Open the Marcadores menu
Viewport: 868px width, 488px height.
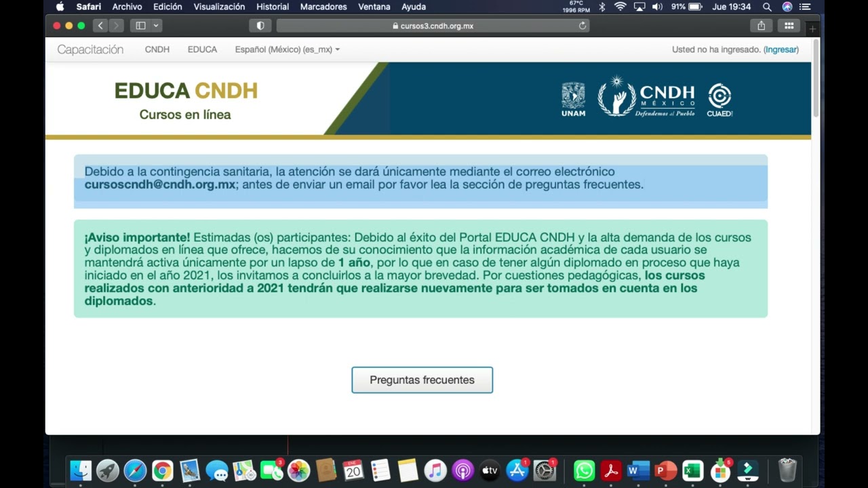[323, 7]
